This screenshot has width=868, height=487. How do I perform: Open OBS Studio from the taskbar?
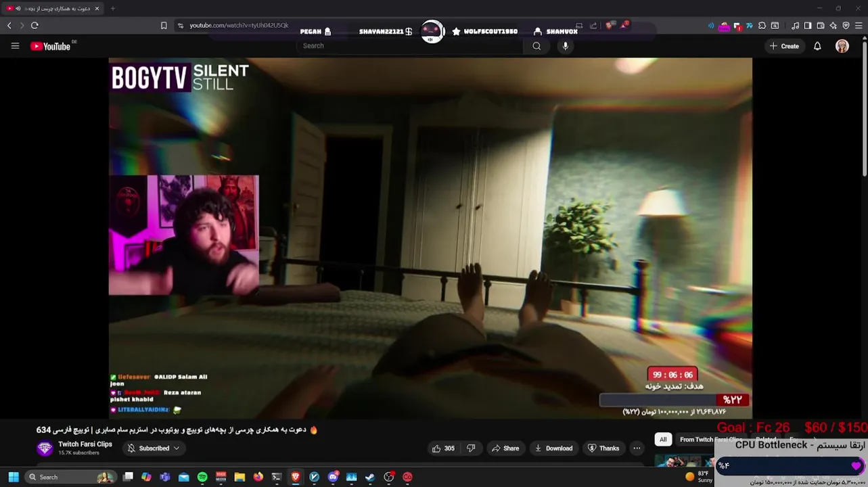389,477
